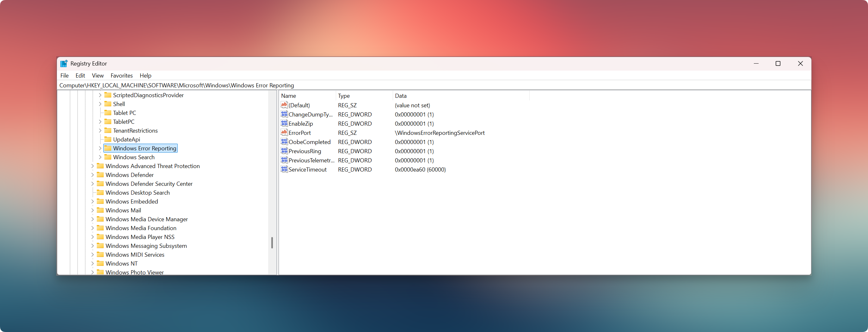The image size is (868, 332).
Task: Select the 0x0000ea60 (60000) data value
Action: [420, 169]
